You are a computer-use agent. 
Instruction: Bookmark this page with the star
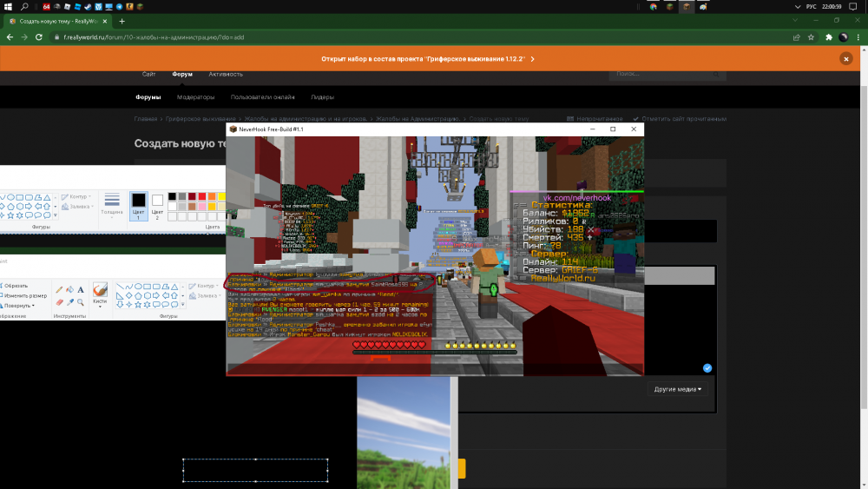coord(811,37)
